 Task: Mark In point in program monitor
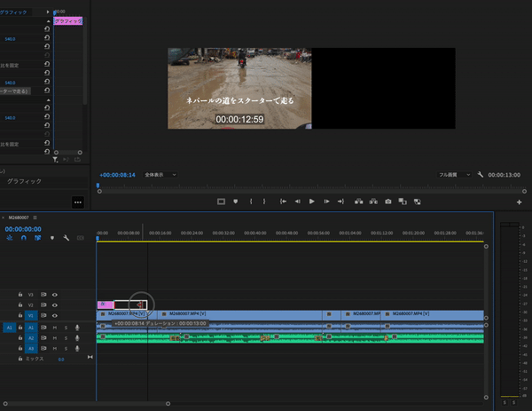click(x=251, y=202)
